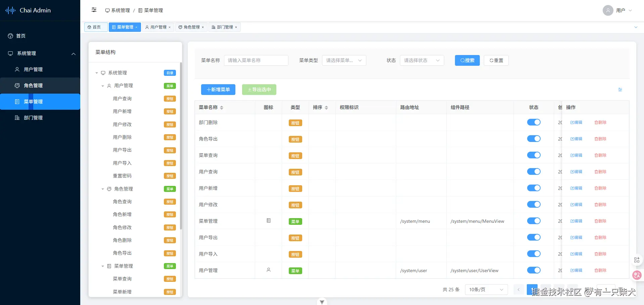The image size is (644, 305).
Task: Close the 部门管理 tab
Action: click(x=236, y=27)
